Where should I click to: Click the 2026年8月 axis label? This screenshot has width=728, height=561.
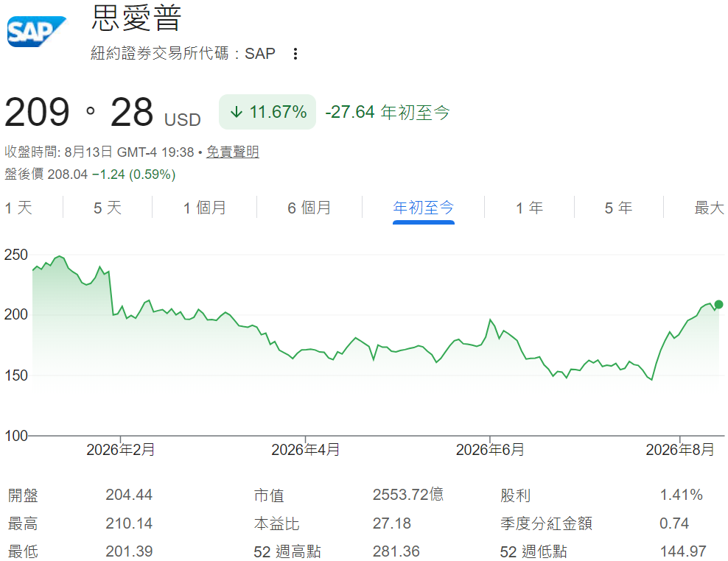680,450
